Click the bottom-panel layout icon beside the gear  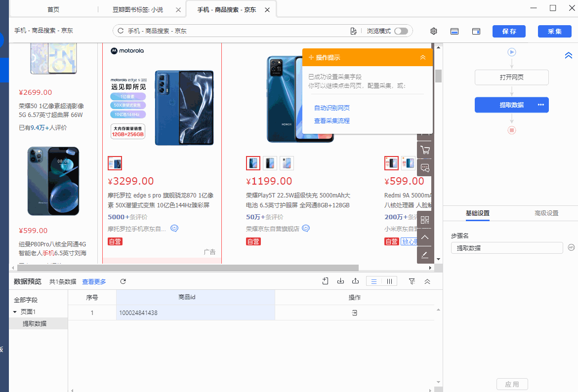tap(454, 31)
